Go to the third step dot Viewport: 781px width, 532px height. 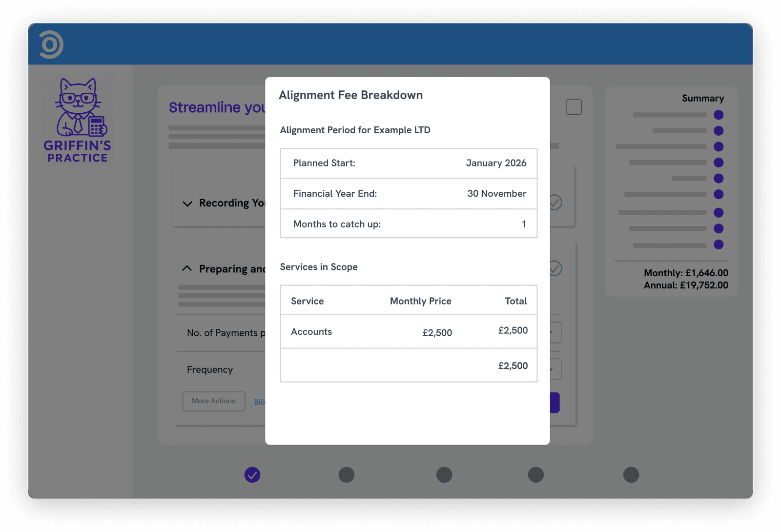444,474
